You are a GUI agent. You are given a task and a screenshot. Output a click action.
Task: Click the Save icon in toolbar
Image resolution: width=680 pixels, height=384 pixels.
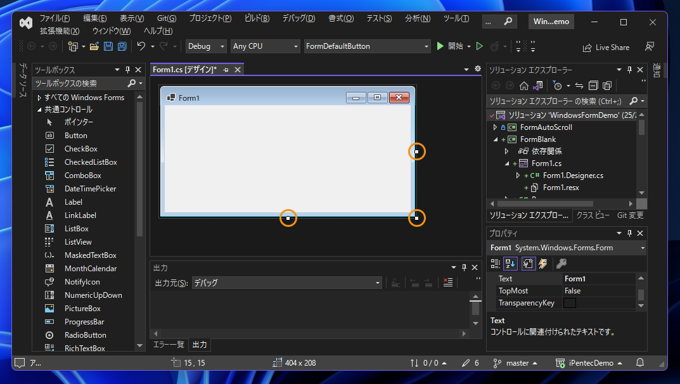[108, 46]
